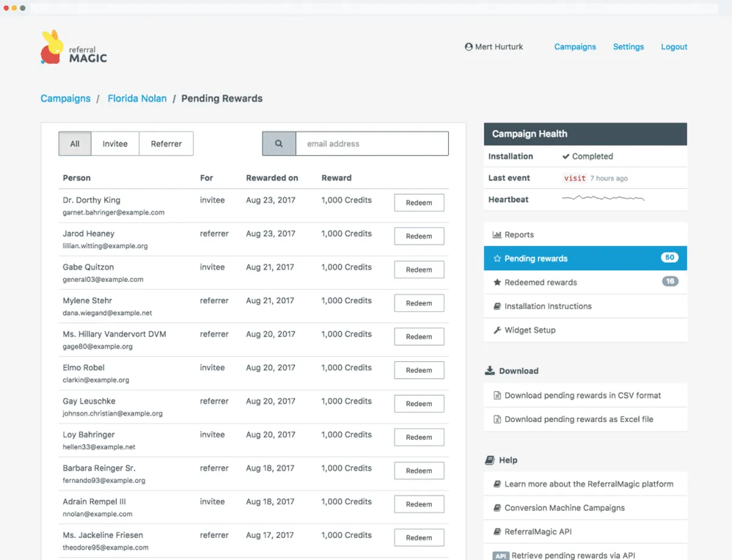The height and width of the screenshot is (560, 732).
Task: Click the user icon beside Mert Hurturk
Action: pyautogui.click(x=468, y=46)
